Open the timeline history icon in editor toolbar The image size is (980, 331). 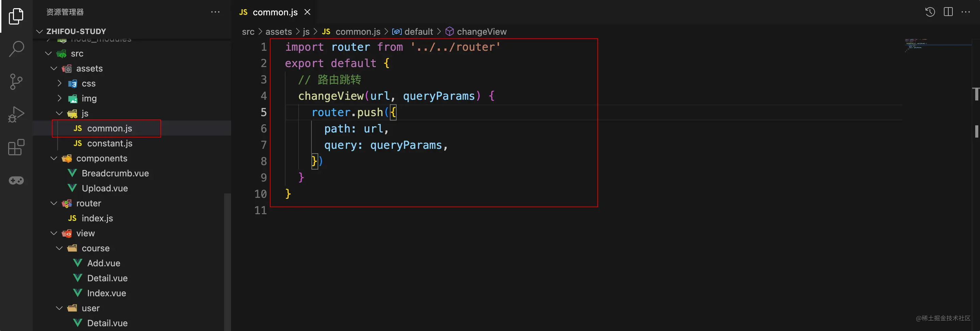pos(930,12)
